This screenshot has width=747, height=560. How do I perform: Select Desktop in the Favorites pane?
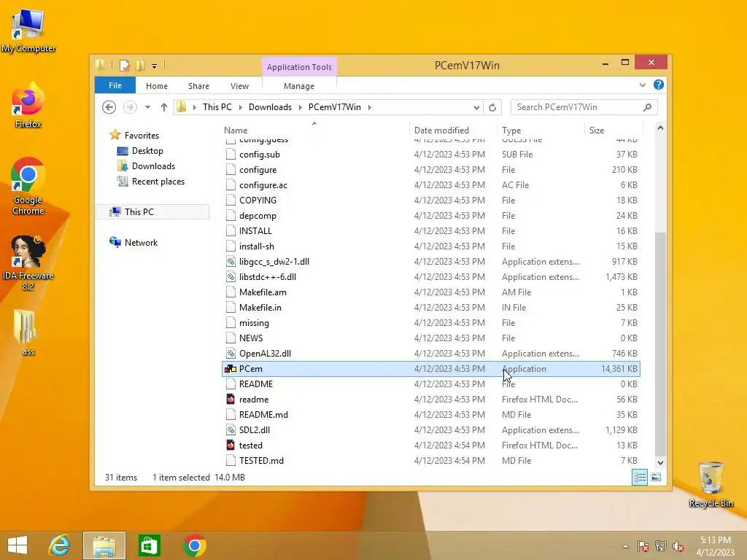(147, 151)
